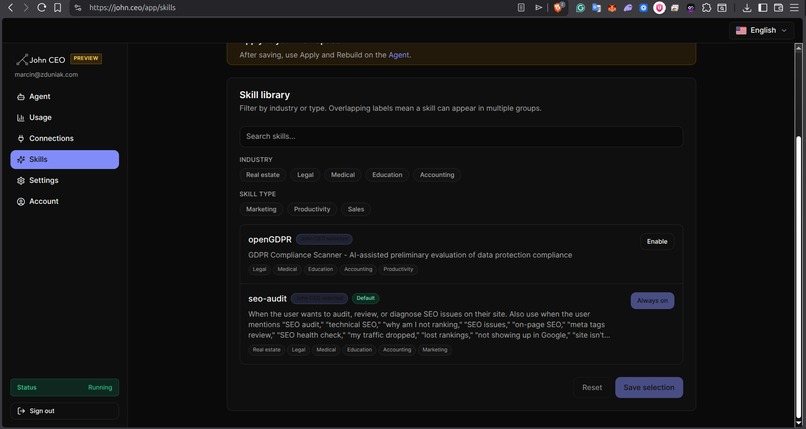Open the browser downloads panel
This screenshot has width=806, height=429.
point(747,8)
